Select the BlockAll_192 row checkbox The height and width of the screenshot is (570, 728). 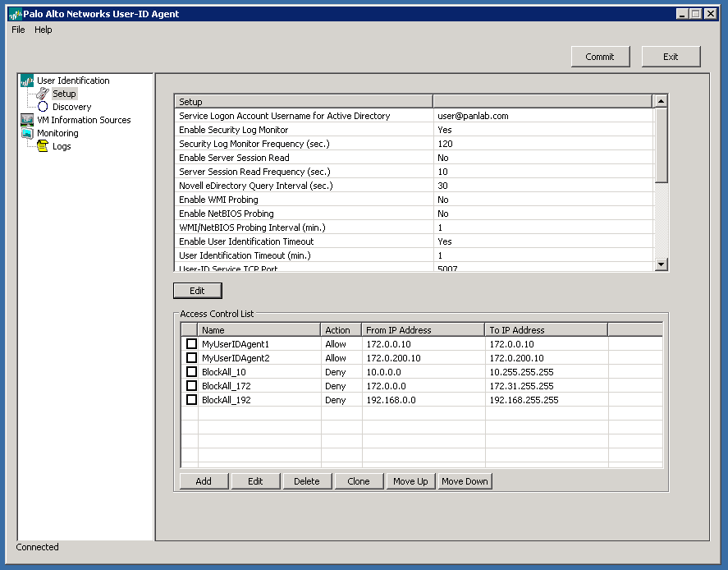191,400
